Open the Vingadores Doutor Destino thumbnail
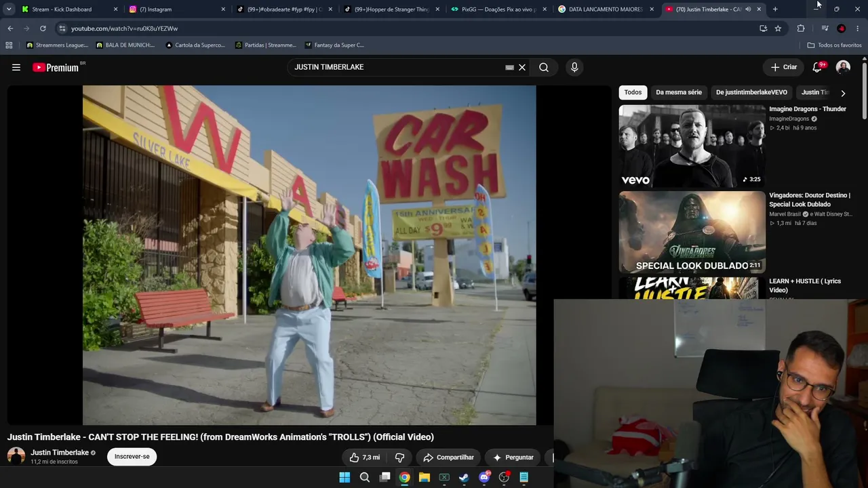Screen dimensions: 868x488 coord(692,232)
